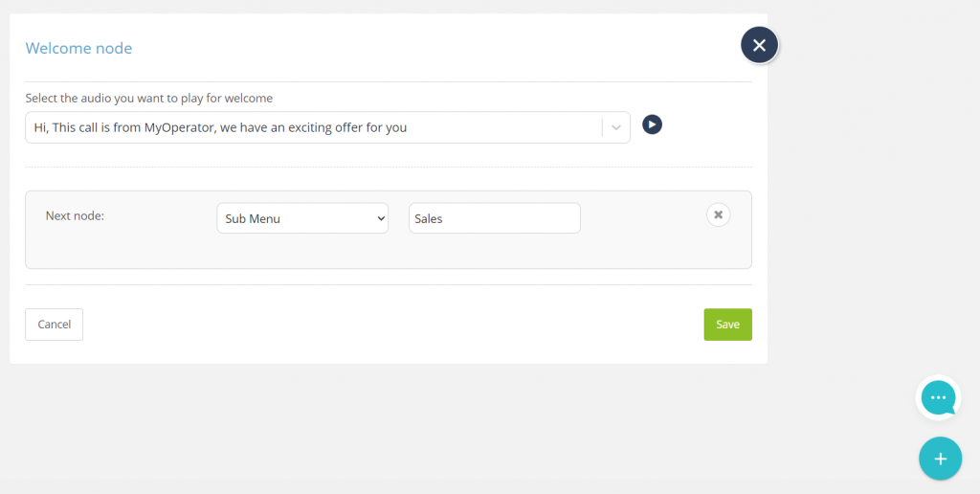Click the Cancel button
Screen dimensions: 980x494
(54, 325)
